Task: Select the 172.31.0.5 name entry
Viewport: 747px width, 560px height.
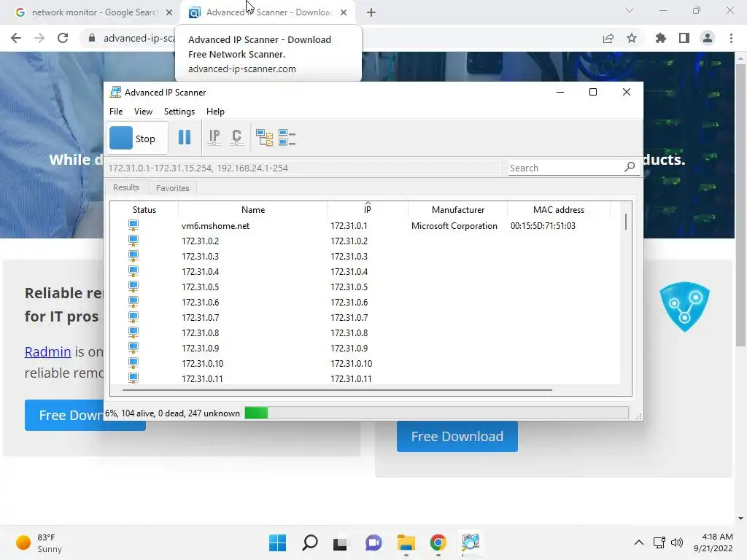Action: coord(200,287)
